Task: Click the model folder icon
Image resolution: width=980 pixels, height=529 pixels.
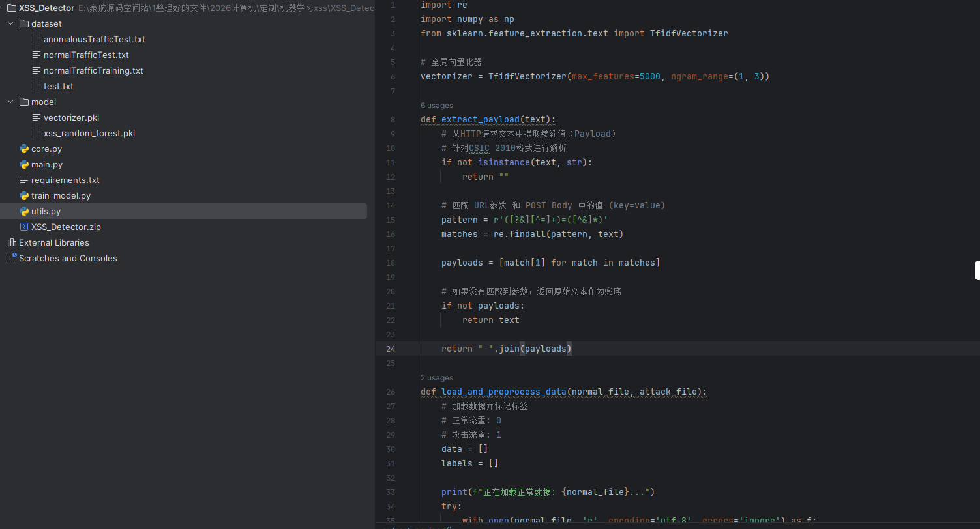Action: click(x=24, y=102)
